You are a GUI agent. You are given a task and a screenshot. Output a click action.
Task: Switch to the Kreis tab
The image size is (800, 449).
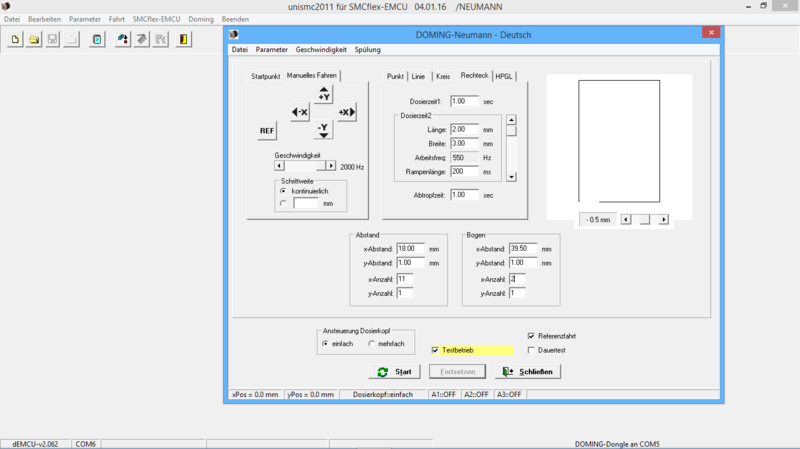(443, 76)
